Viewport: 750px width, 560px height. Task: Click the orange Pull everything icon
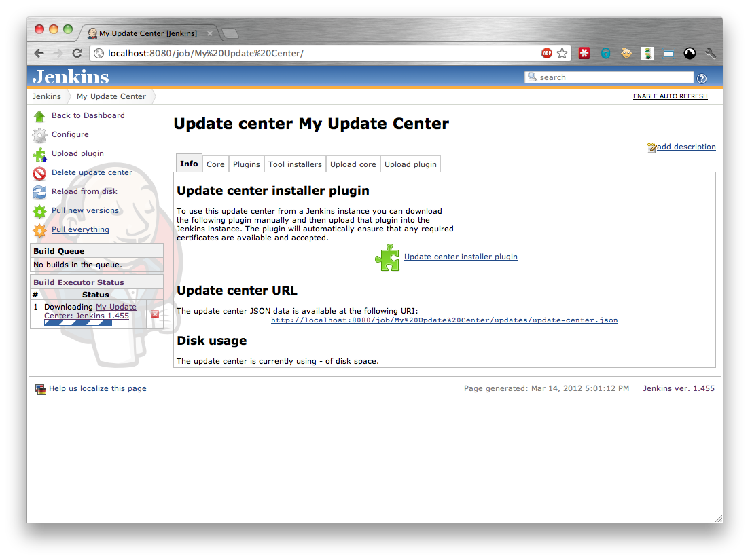(x=39, y=230)
